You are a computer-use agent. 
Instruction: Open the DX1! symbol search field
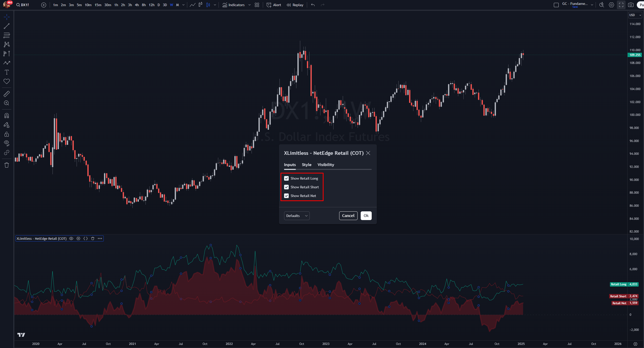[23, 5]
